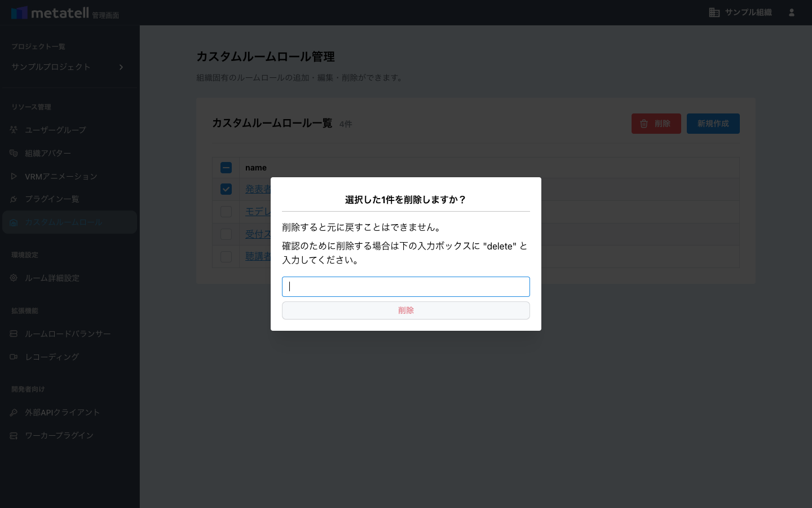Open the 発表者 role link
This screenshot has width=812, height=508.
tap(258, 189)
